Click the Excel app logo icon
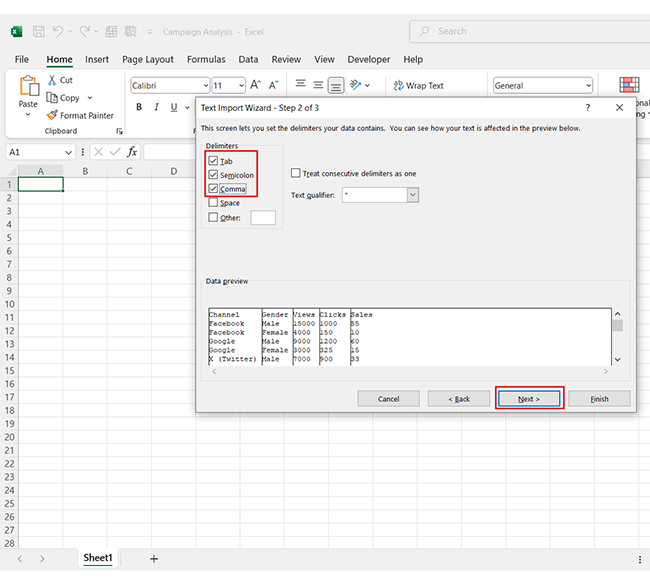 17,31
